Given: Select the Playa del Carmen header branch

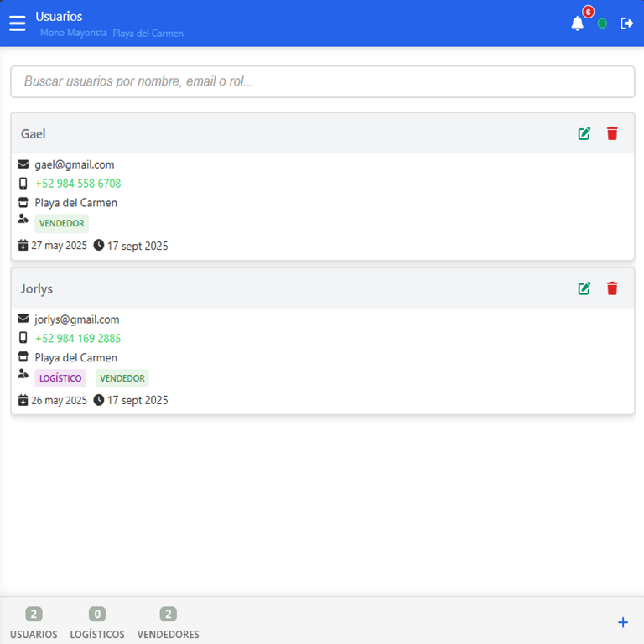Looking at the screenshot, I should click(148, 34).
